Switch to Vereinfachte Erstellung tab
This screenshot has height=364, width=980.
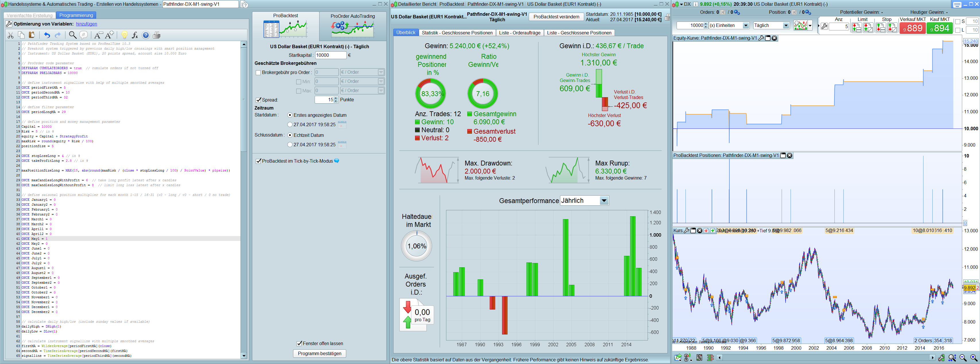point(30,15)
